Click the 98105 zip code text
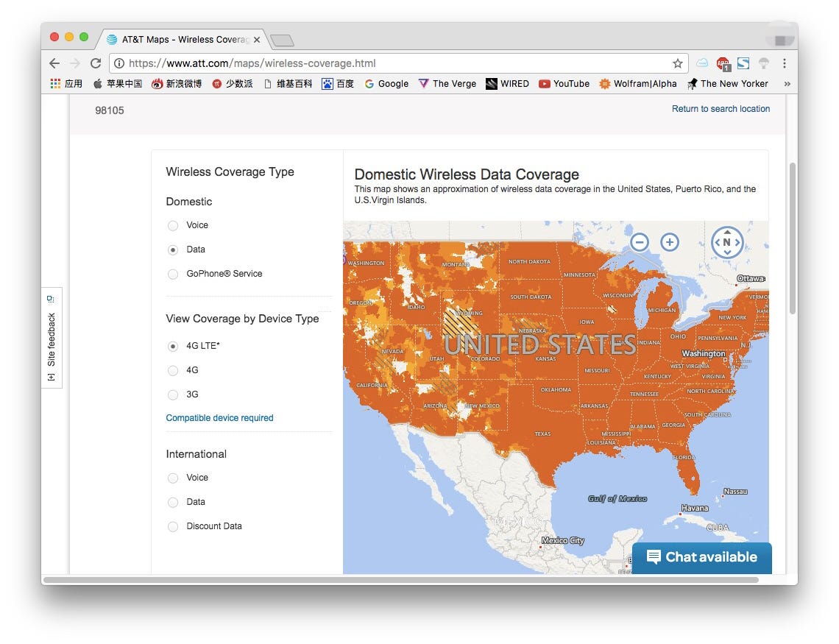 pyautogui.click(x=109, y=110)
